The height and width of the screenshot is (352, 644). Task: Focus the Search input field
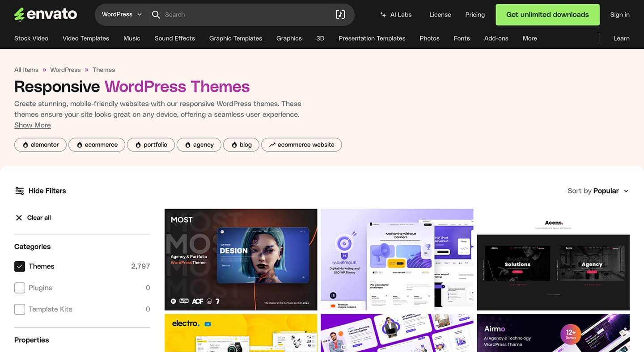click(246, 15)
